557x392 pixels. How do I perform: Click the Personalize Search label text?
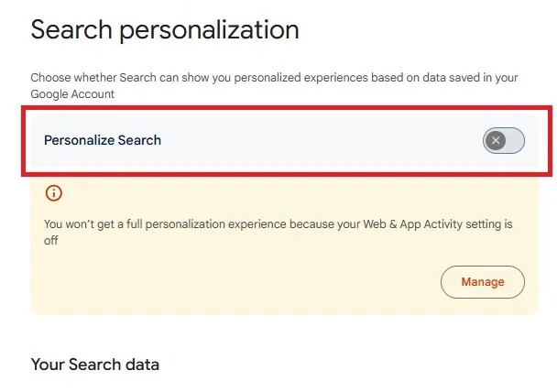(102, 140)
